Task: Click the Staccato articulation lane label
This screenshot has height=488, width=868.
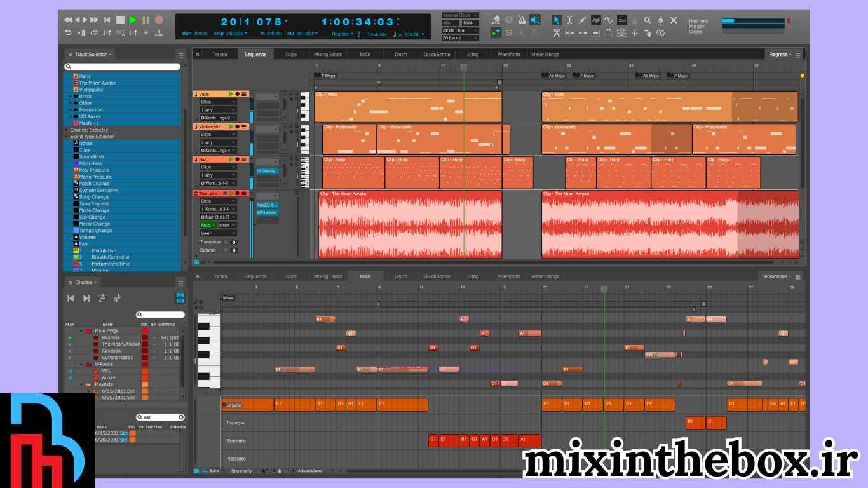Action: pos(236,441)
